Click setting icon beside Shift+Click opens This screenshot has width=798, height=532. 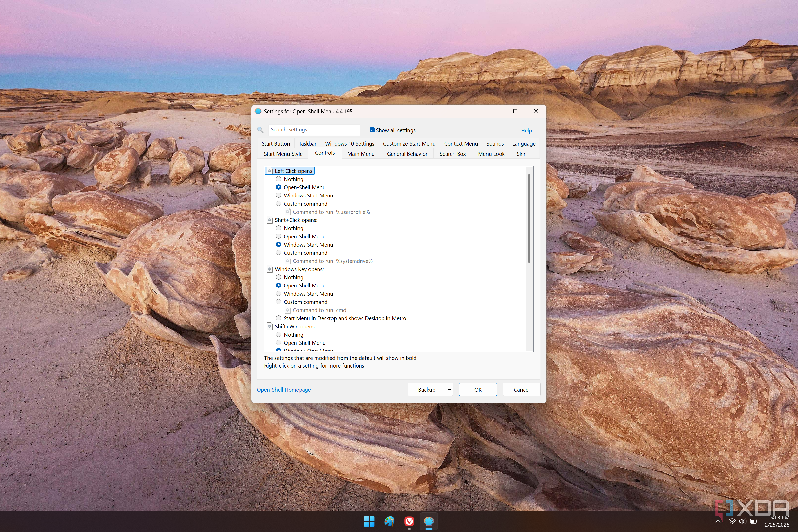[x=270, y=220]
